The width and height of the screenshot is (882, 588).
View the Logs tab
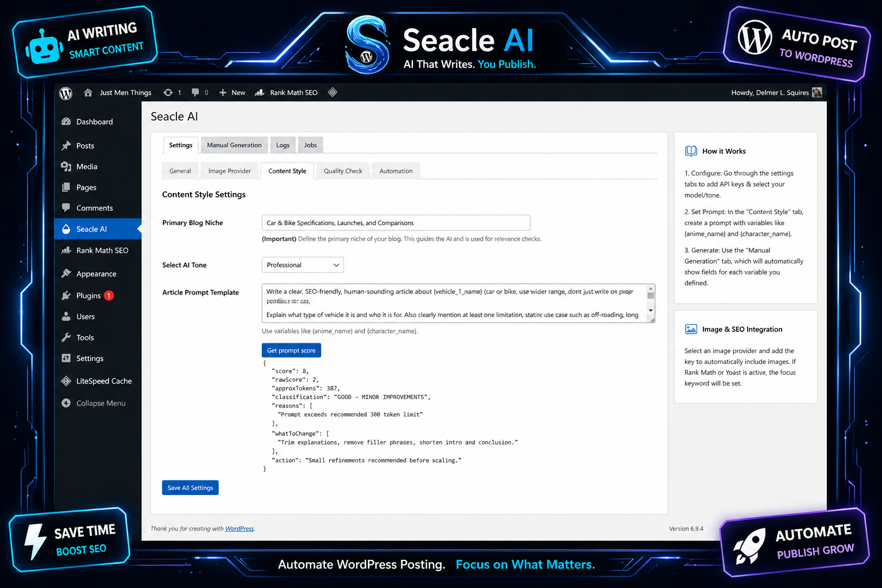(283, 145)
